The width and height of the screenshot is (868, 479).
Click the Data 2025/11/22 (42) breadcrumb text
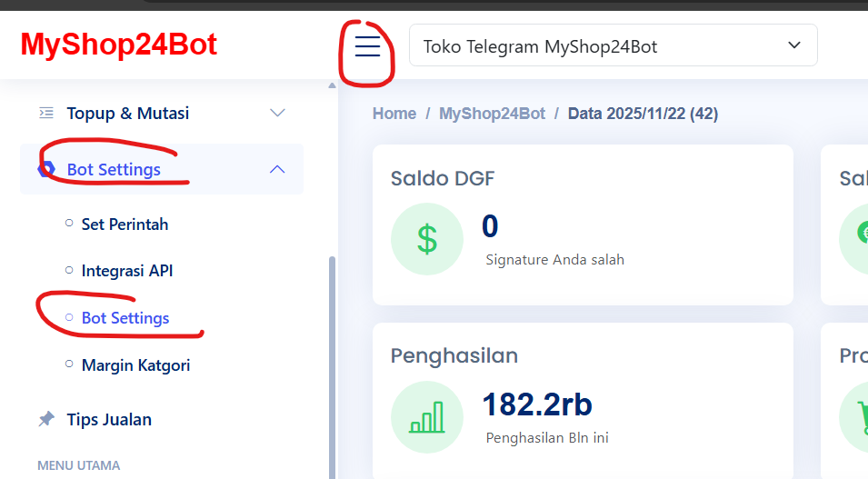coord(643,114)
